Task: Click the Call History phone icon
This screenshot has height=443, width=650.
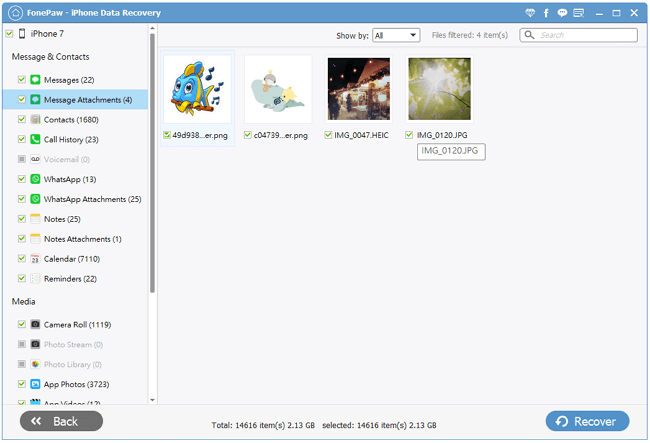Action: (x=35, y=139)
